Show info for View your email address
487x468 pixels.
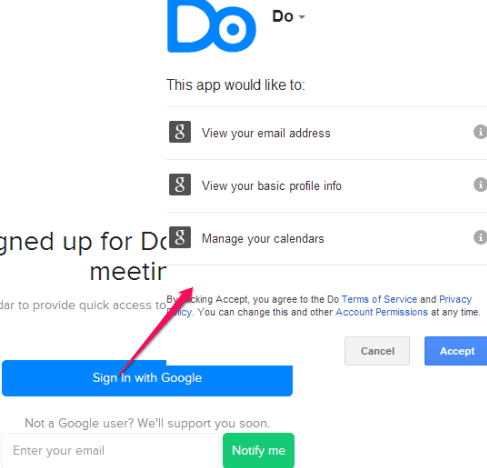(480, 132)
